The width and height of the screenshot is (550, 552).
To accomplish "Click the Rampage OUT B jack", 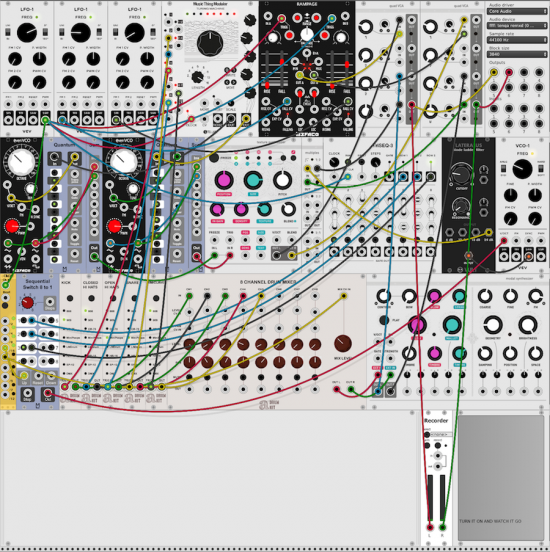I will point(314,75).
